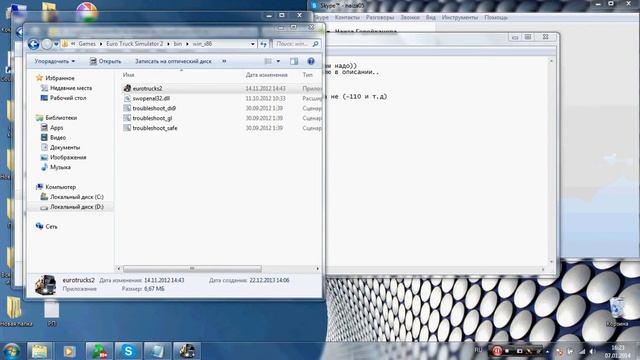Select Сеть in the navigation pane
The width and height of the screenshot is (640, 360).
51,227
